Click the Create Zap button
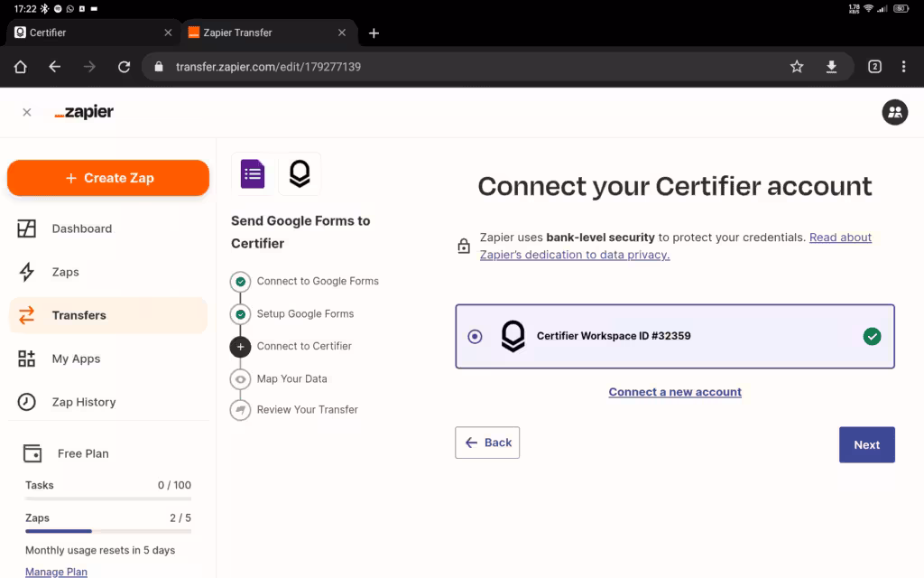The image size is (924, 578). click(x=108, y=178)
